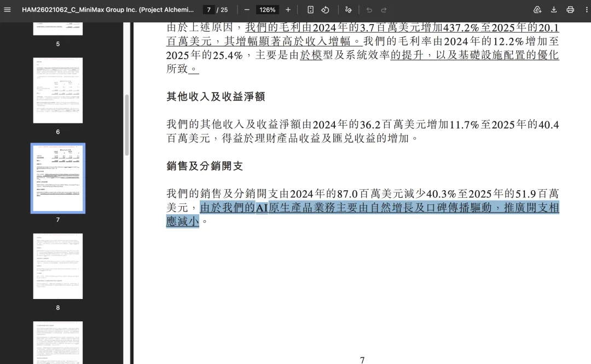Screen dimensions: 591x364
Task: Click the fit-to-page icon
Action: (311, 9)
